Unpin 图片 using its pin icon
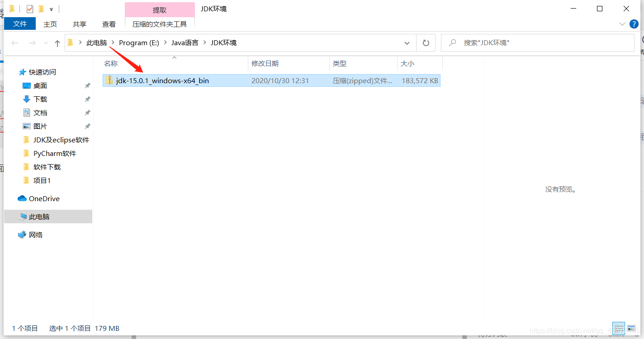 [x=87, y=126]
